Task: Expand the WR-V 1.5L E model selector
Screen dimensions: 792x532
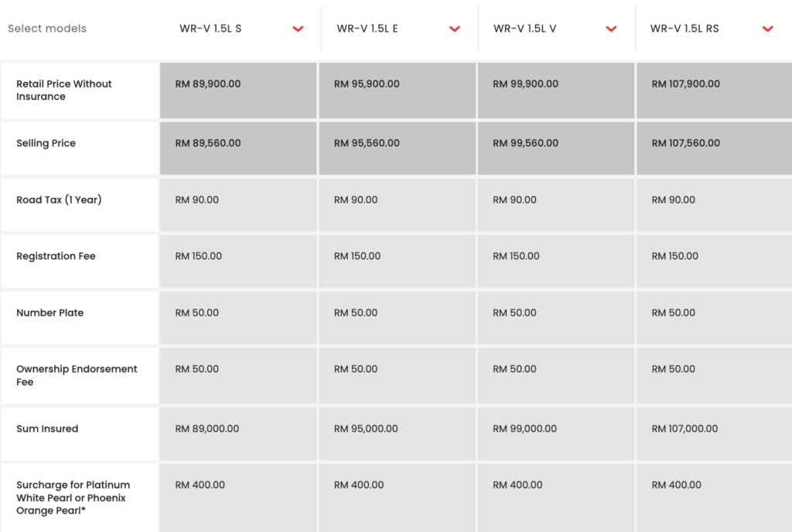Action: [455, 29]
